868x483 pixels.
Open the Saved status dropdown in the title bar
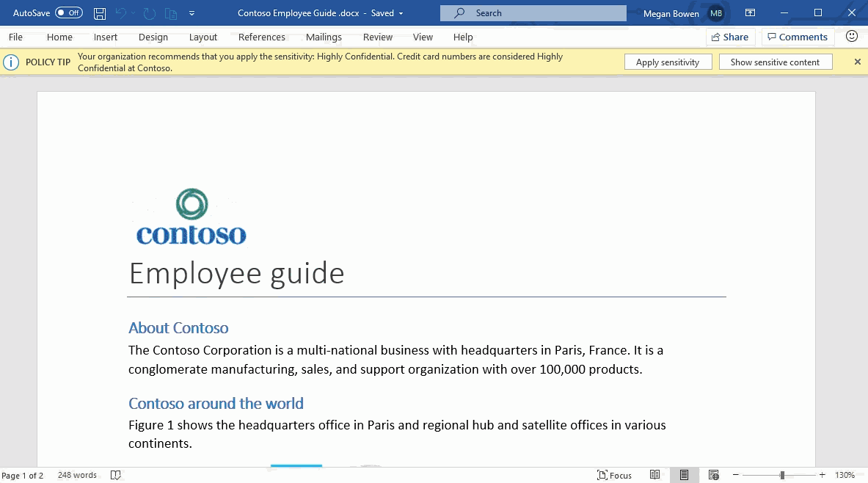(x=401, y=12)
